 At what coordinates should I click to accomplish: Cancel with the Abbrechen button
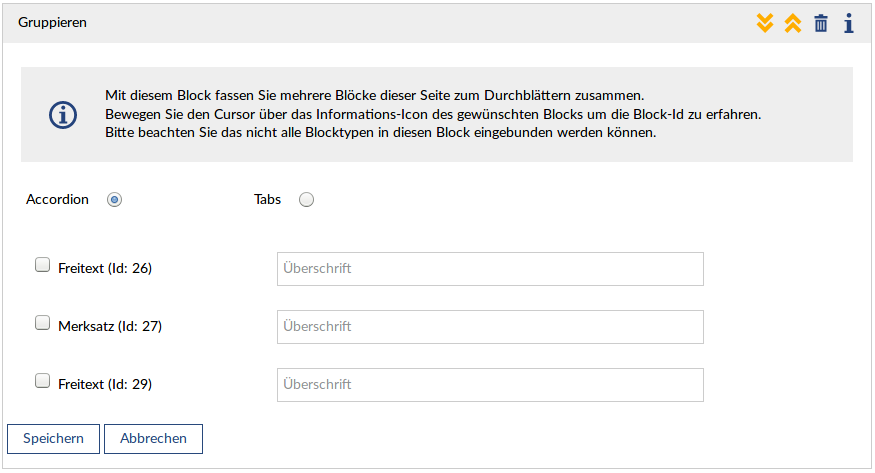tap(153, 439)
